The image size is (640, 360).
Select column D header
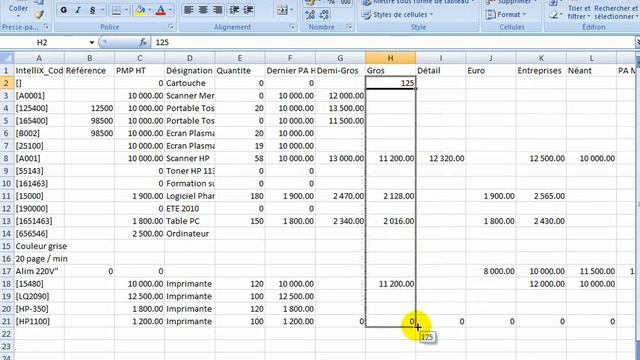pos(189,58)
